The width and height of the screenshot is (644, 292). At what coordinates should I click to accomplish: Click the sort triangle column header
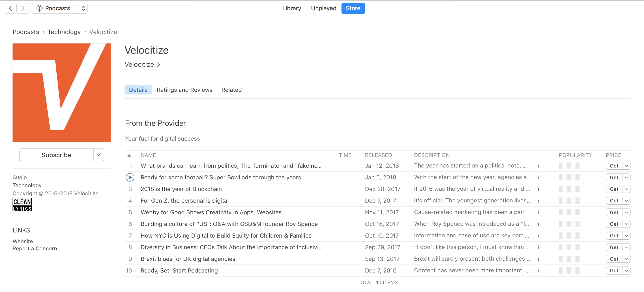[129, 155]
